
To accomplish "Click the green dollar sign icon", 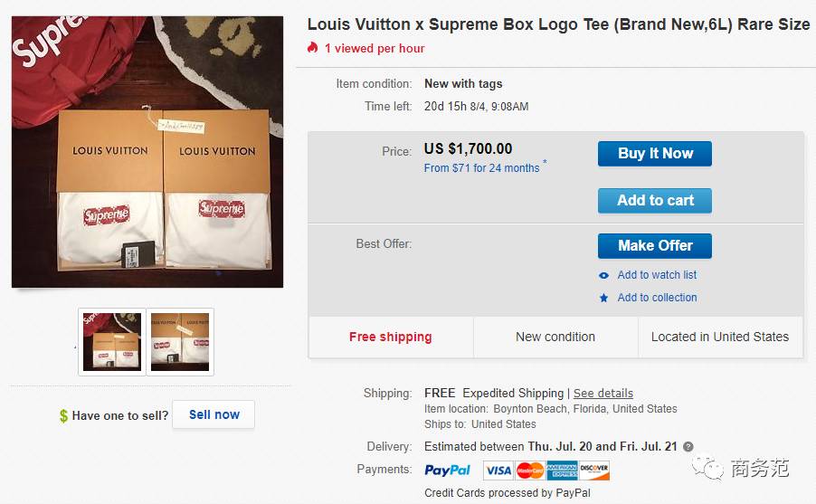I will click(63, 416).
